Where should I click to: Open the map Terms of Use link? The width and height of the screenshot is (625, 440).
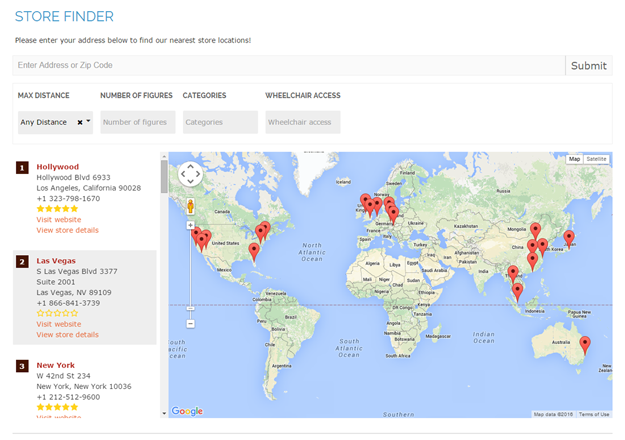pyautogui.click(x=594, y=414)
